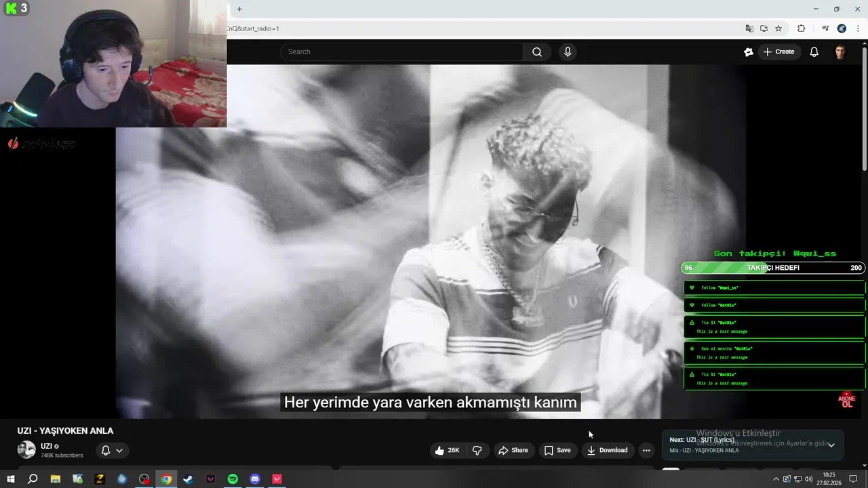Open the Chrome three-dot menu
868x488 pixels.
click(858, 28)
